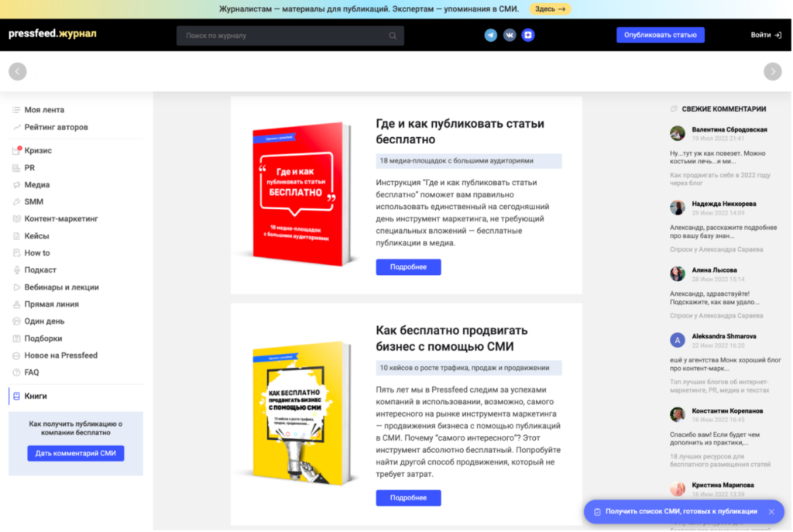
Task: Open the VK social icon
Action: point(510,35)
